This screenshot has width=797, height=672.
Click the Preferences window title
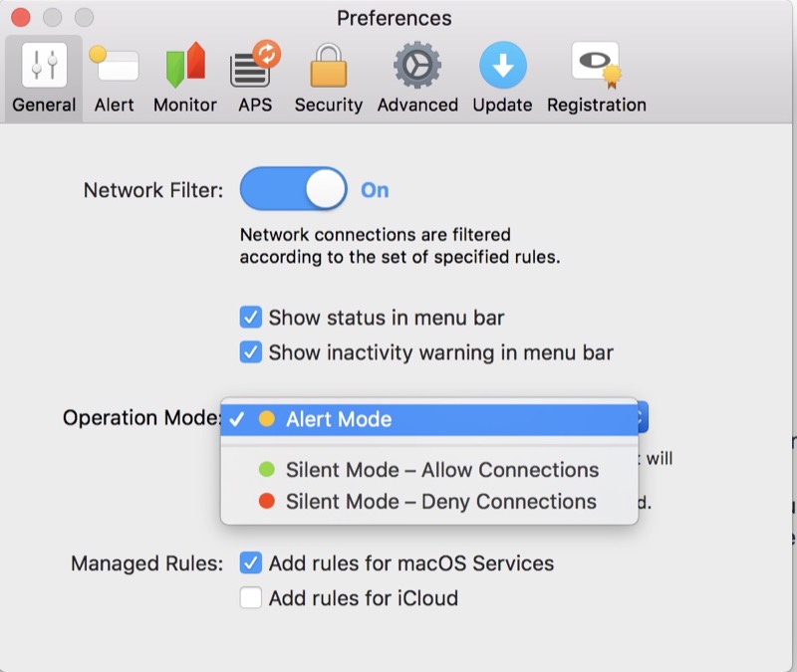[x=394, y=18]
